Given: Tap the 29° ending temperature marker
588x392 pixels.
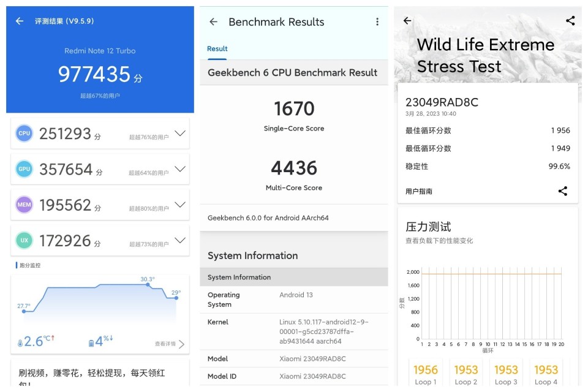Looking at the screenshot, I should (176, 298).
